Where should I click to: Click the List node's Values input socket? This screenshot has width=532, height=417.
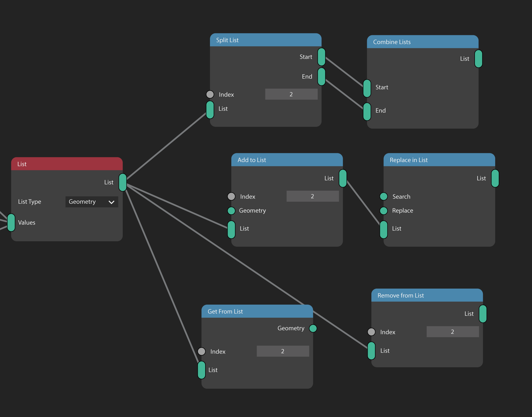pos(11,222)
